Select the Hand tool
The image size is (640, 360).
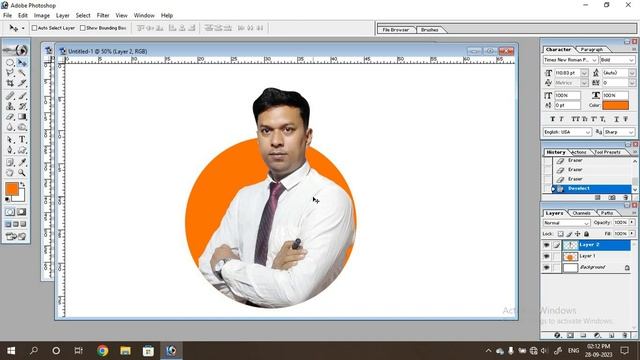pyautogui.click(x=10, y=173)
